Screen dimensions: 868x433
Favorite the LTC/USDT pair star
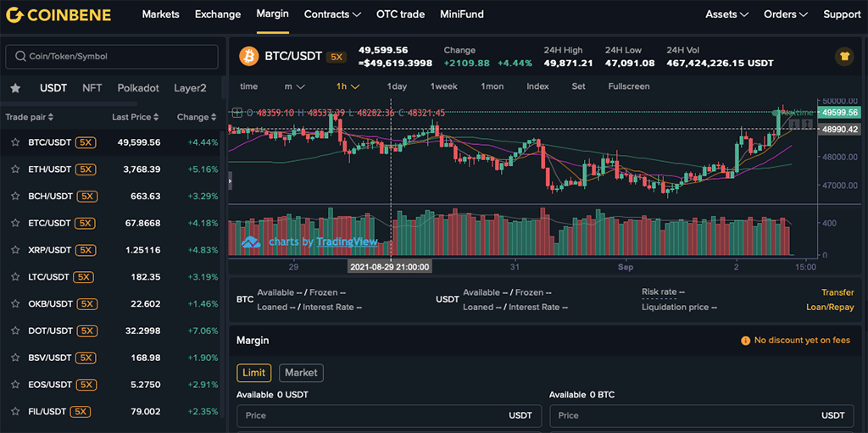click(15, 277)
